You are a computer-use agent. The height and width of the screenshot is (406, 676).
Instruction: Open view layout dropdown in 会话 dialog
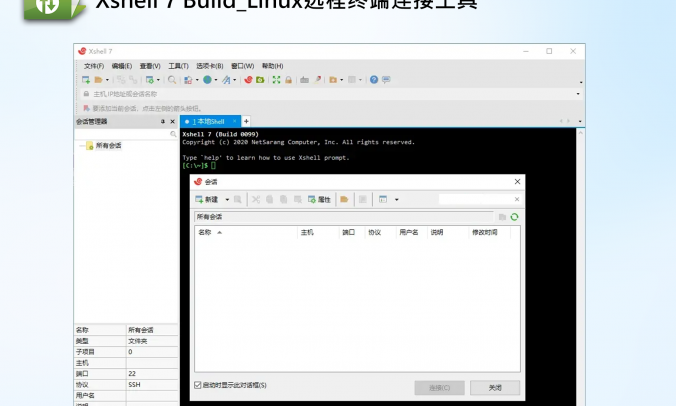click(397, 200)
